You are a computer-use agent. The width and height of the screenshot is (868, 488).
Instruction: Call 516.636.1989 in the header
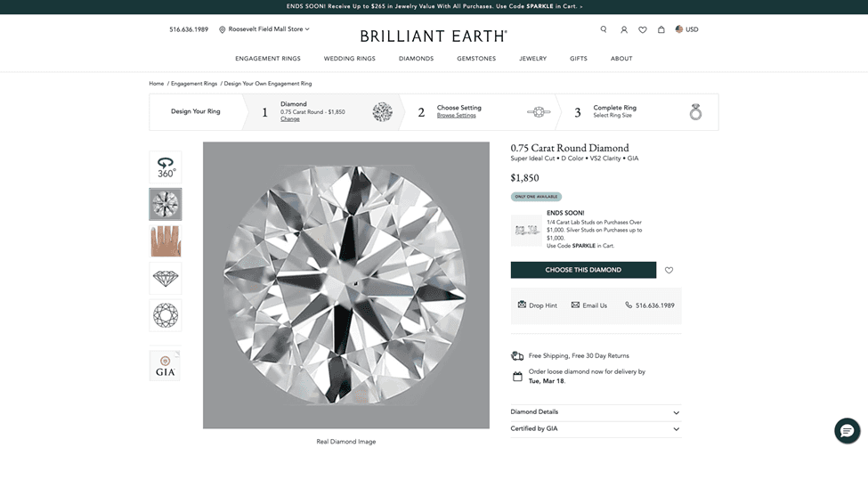189,29
